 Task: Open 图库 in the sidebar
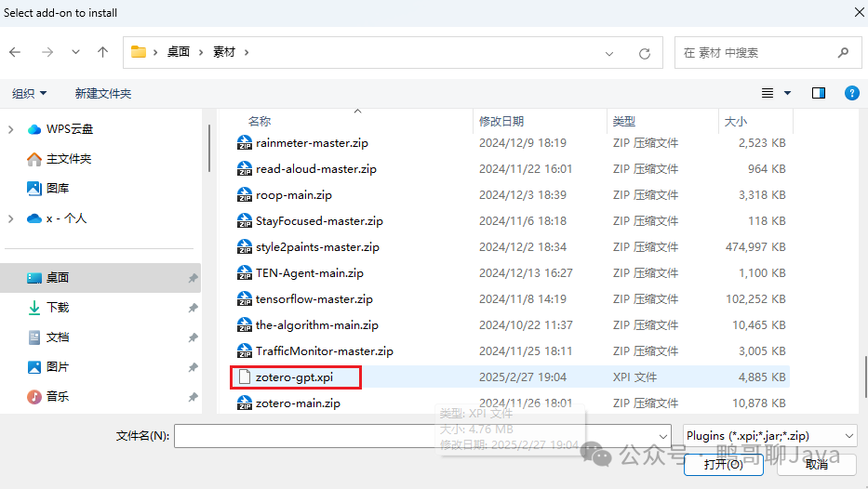pyautogui.click(x=58, y=188)
